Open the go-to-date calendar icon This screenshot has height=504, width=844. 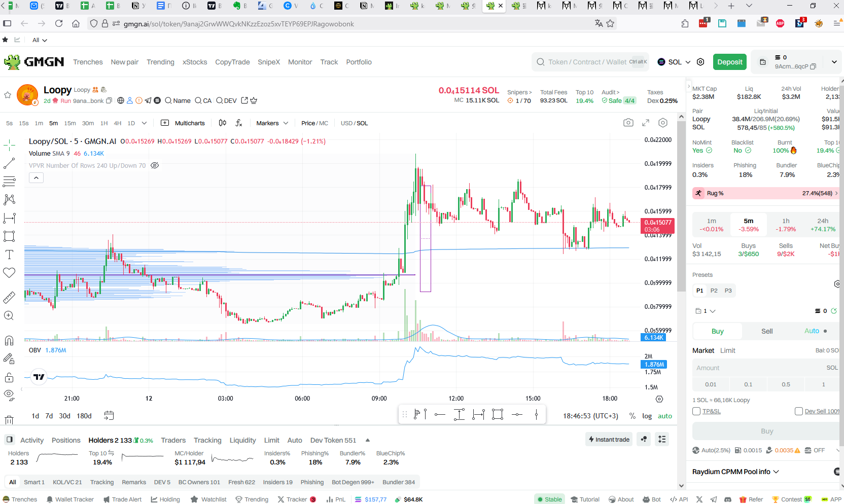coord(109,416)
